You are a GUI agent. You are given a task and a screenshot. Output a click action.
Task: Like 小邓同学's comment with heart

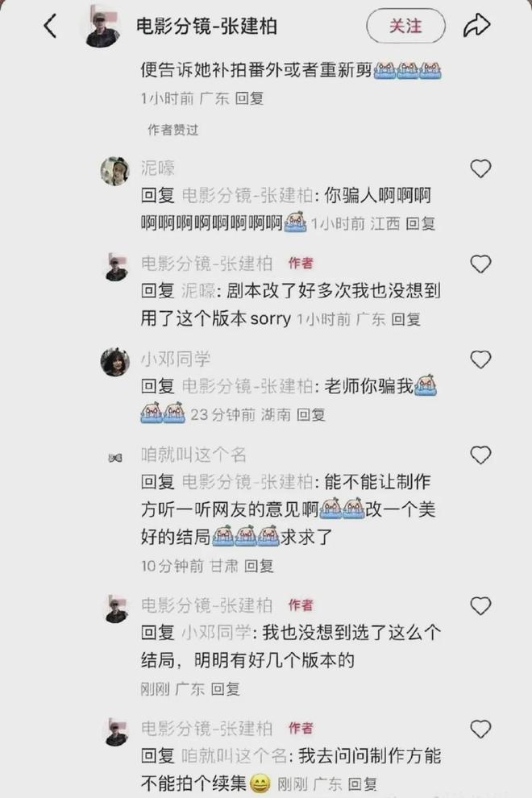point(480,360)
